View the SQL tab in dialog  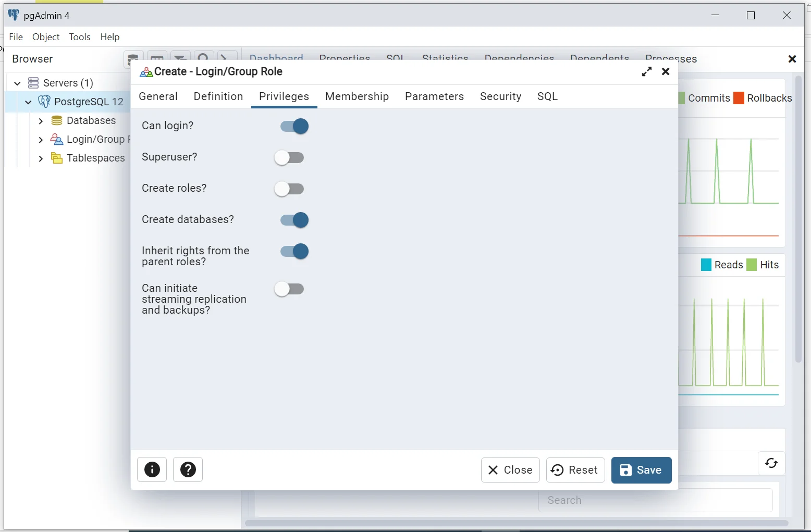(547, 96)
